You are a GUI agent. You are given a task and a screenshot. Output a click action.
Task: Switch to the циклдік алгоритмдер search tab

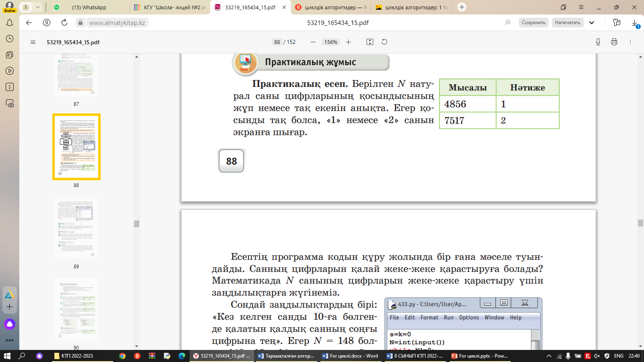[x=330, y=7]
